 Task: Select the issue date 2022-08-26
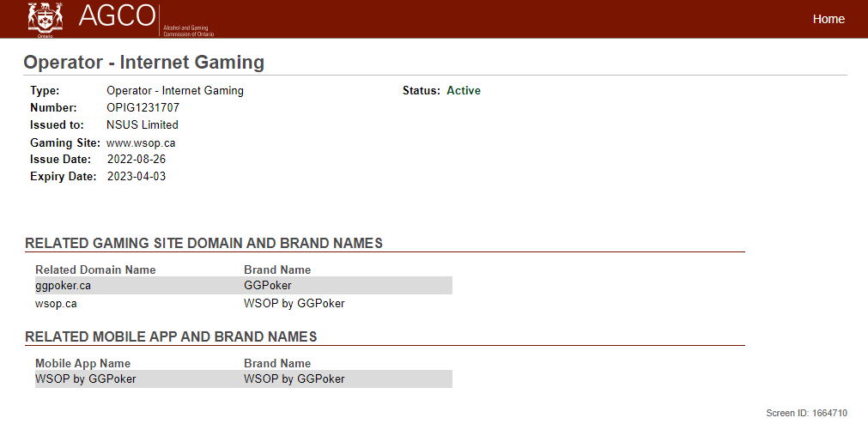coord(137,160)
